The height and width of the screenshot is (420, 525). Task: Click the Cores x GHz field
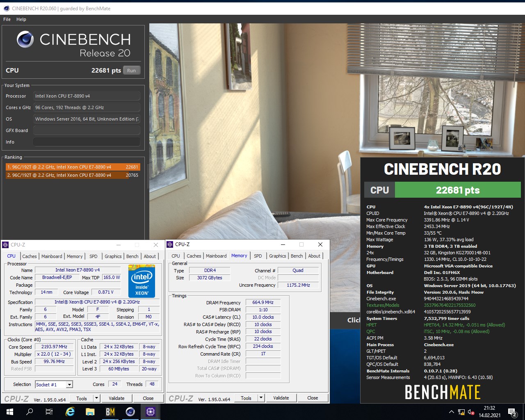[87, 107]
